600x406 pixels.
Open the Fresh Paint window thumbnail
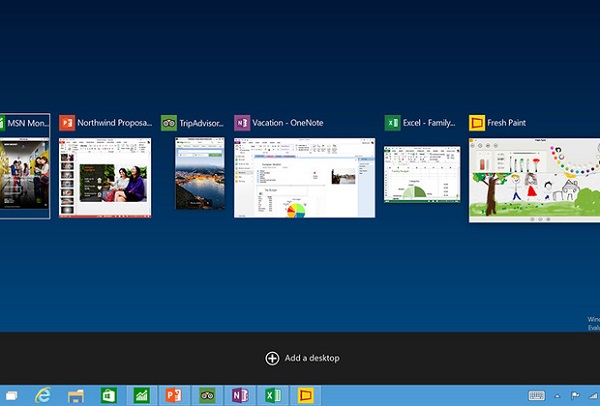534,180
